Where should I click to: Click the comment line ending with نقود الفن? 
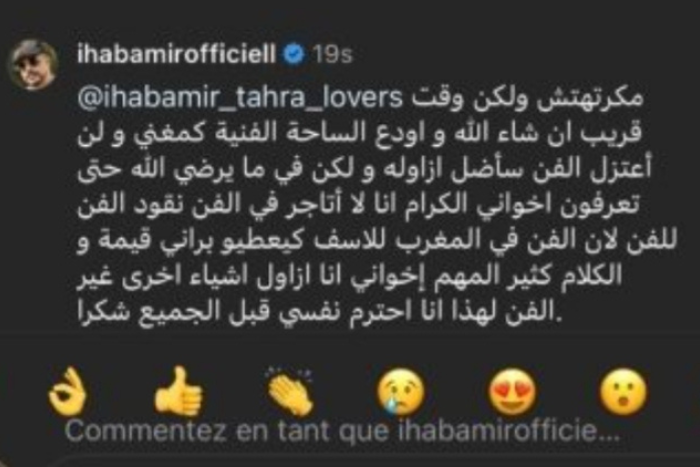[x=359, y=205]
